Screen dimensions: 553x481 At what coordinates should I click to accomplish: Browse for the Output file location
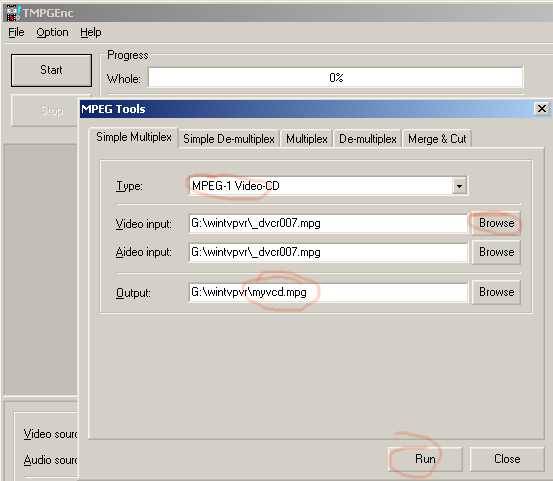(496, 292)
